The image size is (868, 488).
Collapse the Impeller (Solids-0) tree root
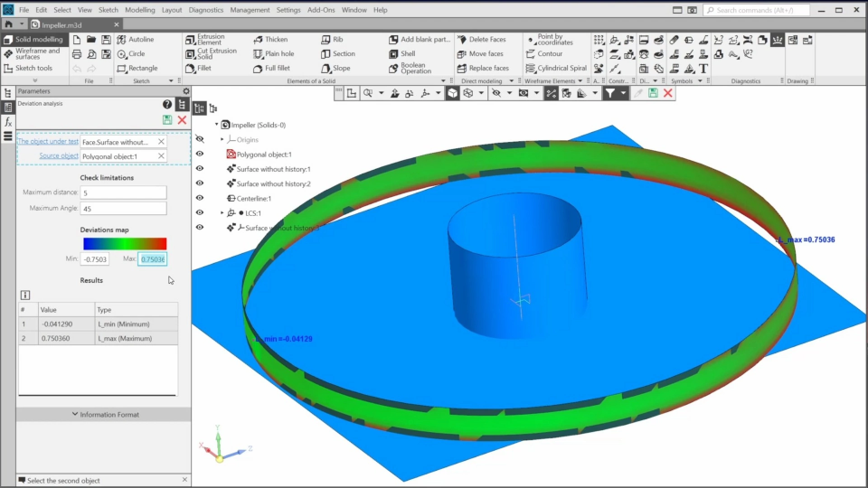click(216, 125)
